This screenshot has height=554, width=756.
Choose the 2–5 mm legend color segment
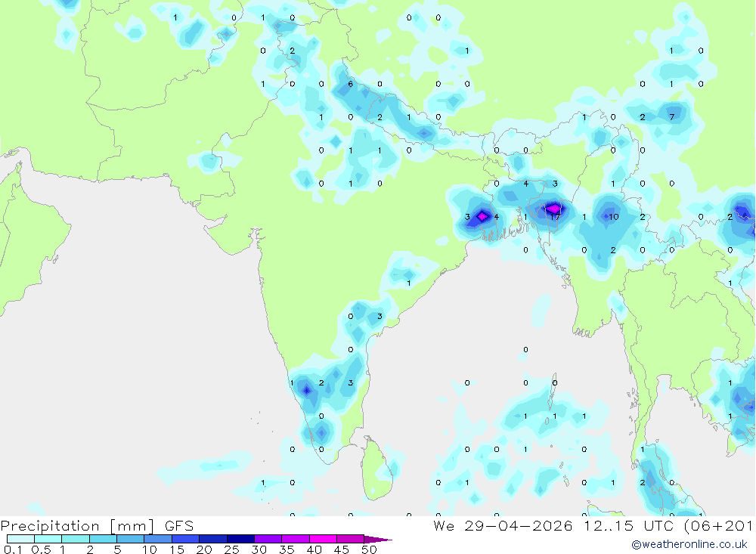(x=103, y=539)
